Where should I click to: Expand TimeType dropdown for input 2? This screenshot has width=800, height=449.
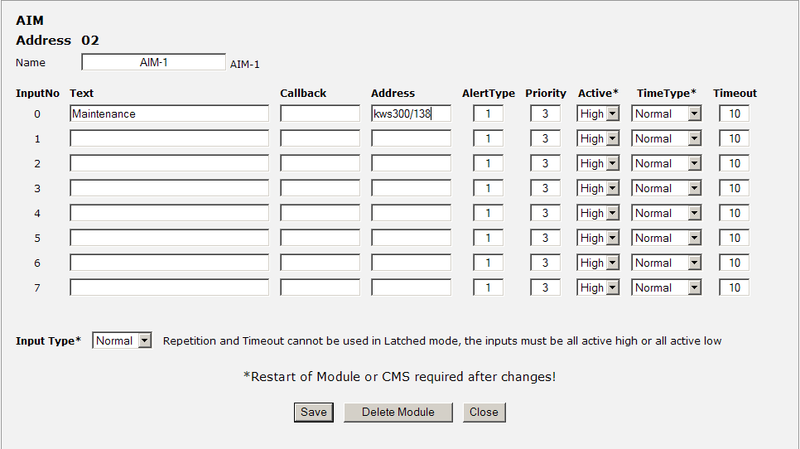click(x=667, y=163)
